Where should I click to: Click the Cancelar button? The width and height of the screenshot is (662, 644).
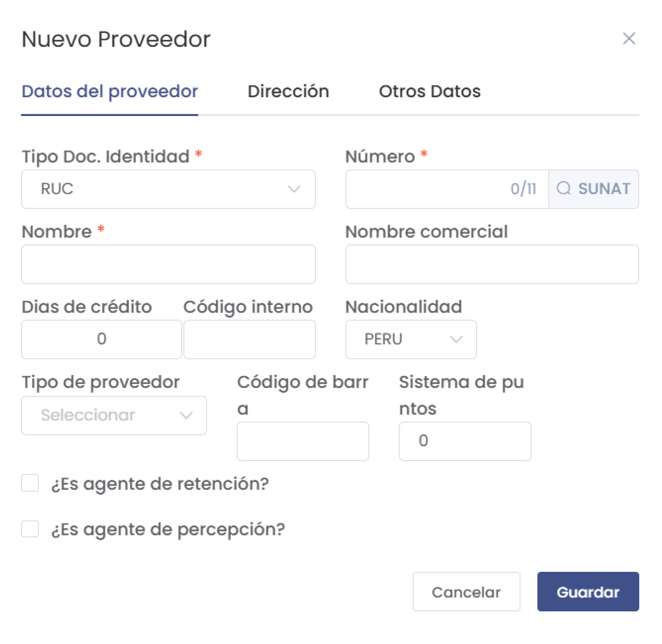click(x=466, y=592)
